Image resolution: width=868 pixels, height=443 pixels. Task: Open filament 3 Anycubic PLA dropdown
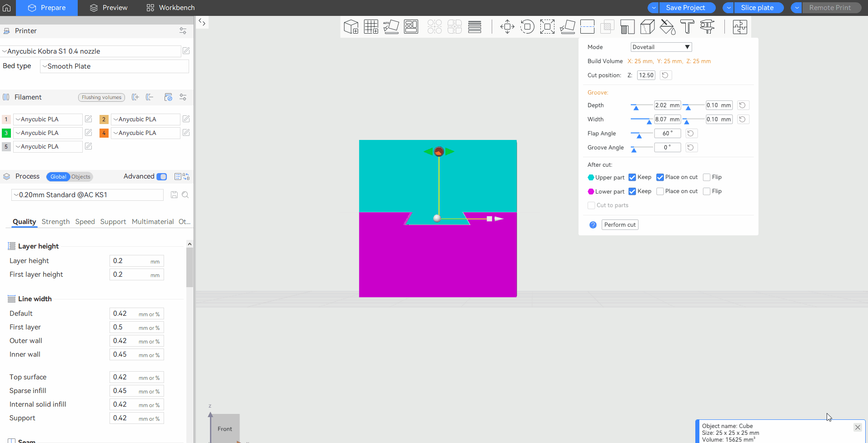[48, 133]
